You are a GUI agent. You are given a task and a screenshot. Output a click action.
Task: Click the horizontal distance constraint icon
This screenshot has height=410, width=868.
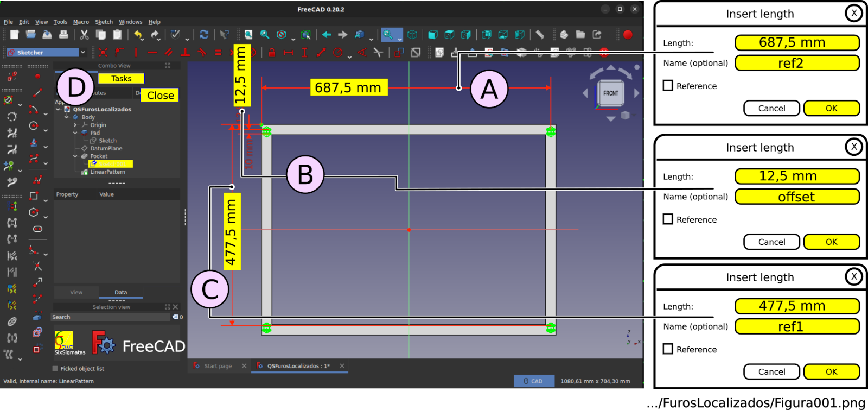(x=288, y=53)
